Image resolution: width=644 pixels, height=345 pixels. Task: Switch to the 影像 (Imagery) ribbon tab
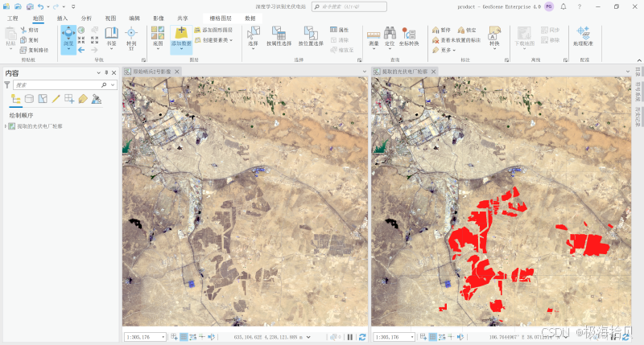click(x=159, y=18)
